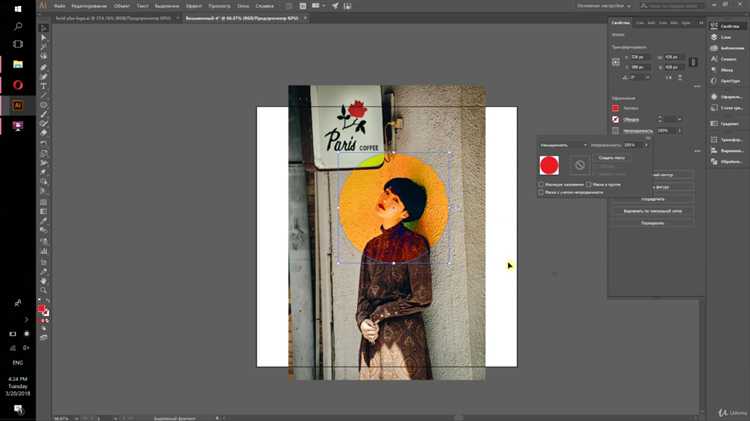Select the Ellipse shape tool

click(x=44, y=105)
